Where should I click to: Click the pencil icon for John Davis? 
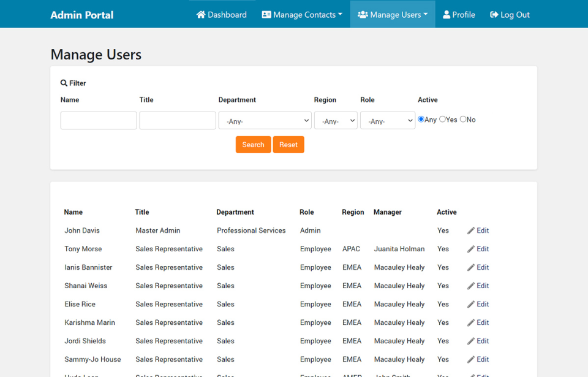(x=471, y=231)
